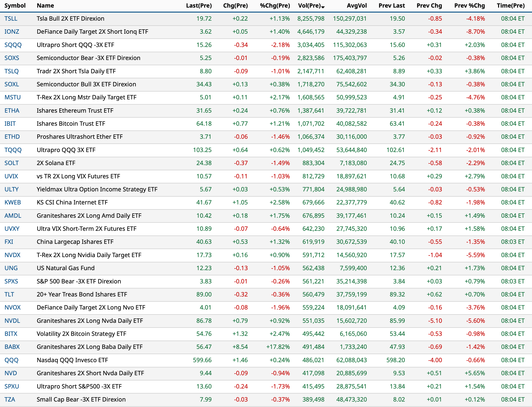Open the TSLL symbol link
The width and height of the screenshot is (532, 407).
pos(11,19)
